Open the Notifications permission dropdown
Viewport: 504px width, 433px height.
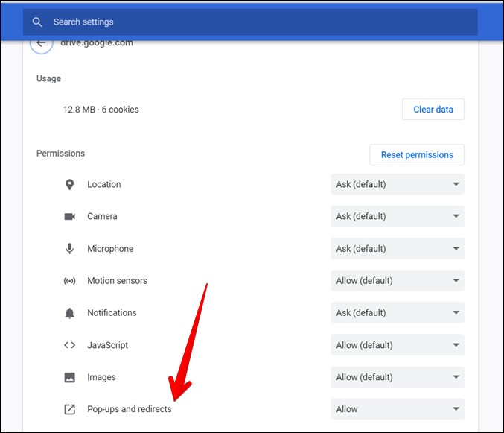tap(398, 312)
